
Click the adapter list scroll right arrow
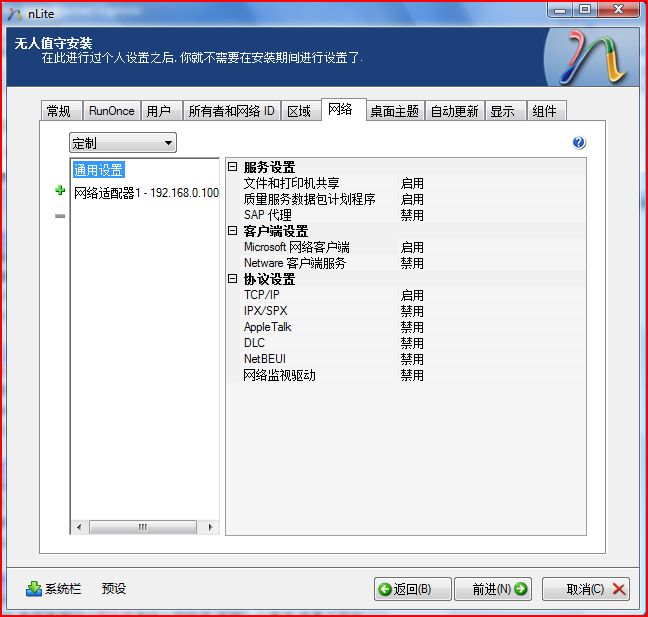(x=210, y=527)
